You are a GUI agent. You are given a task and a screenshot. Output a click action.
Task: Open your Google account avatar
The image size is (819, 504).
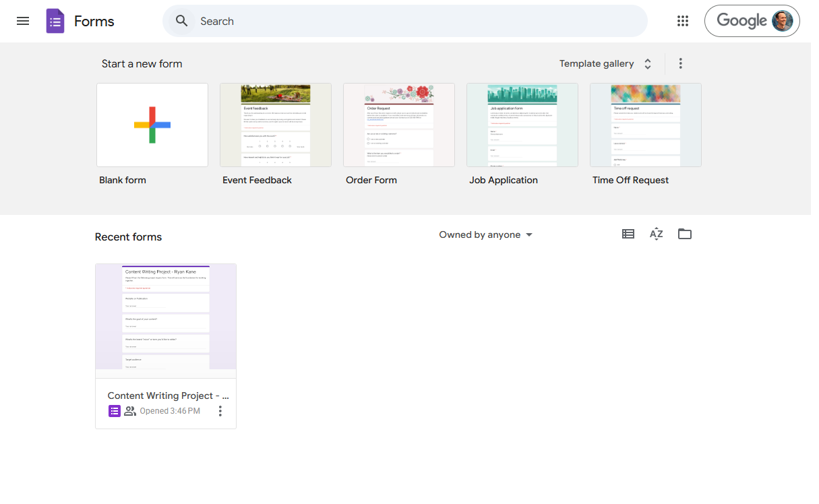coord(782,20)
